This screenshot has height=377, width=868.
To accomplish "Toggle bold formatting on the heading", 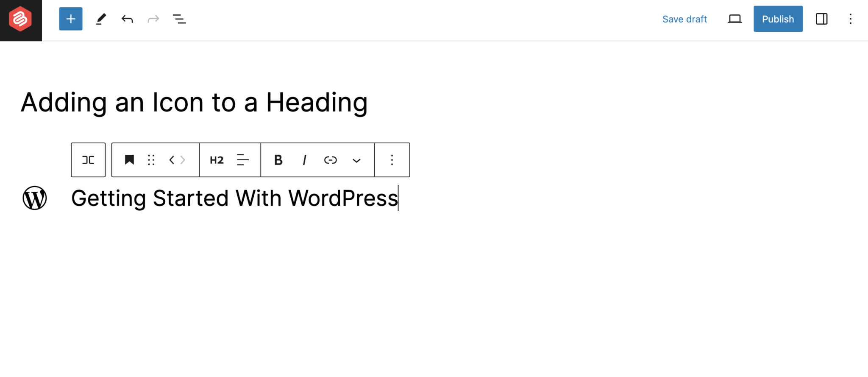I will click(278, 160).
